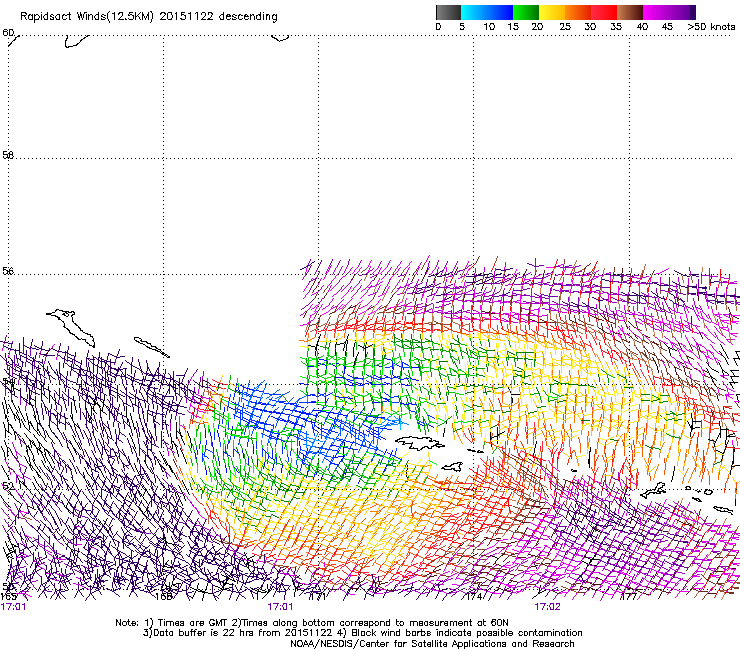Image resolution: width=740 pixels, height=650 pixels.
Task: Click the purple time label '17:02'
Action: 547,607
